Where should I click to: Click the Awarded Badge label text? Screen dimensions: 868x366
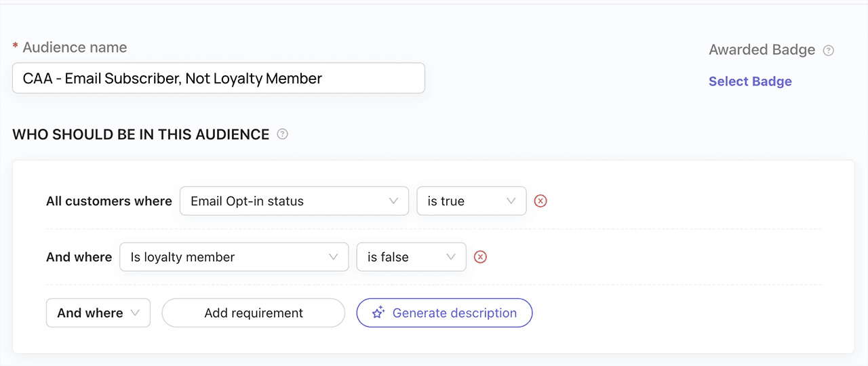tap(762, 50)
